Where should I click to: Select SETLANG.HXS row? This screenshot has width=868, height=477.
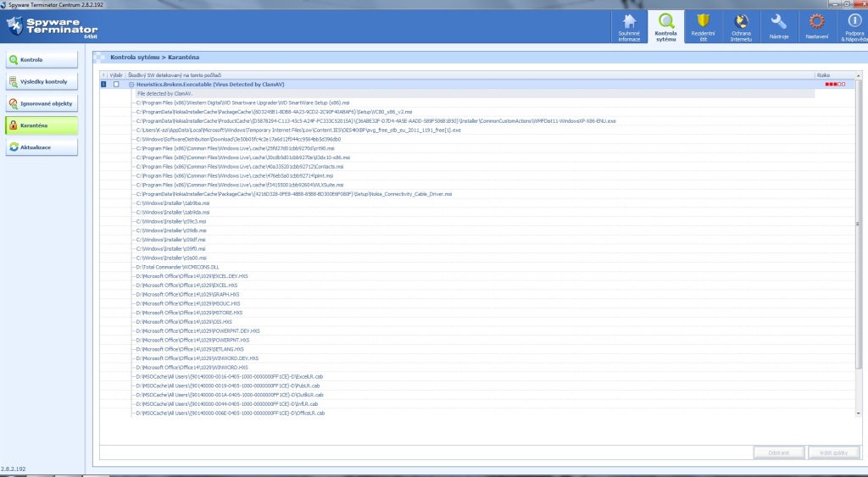pos(190,349)
